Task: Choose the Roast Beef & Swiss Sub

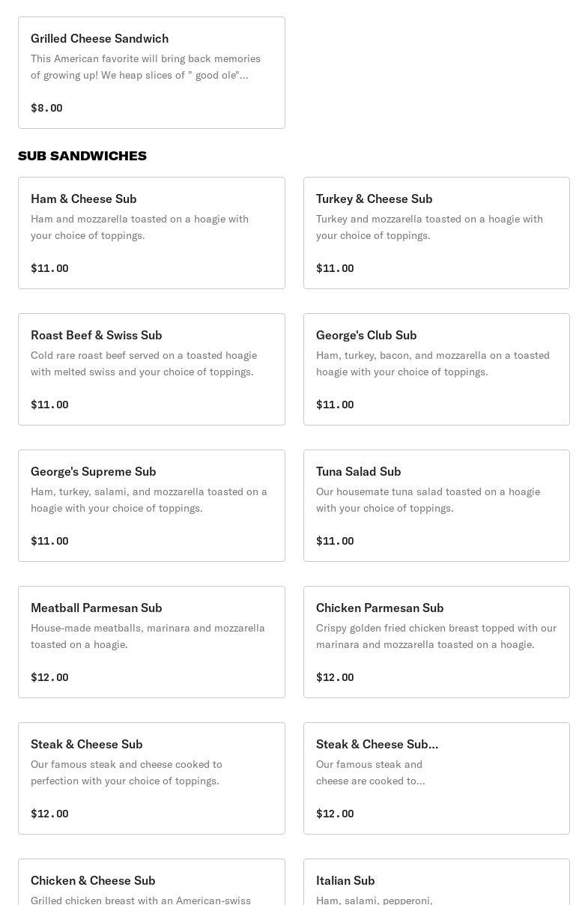Action: (x=151, y=369)
